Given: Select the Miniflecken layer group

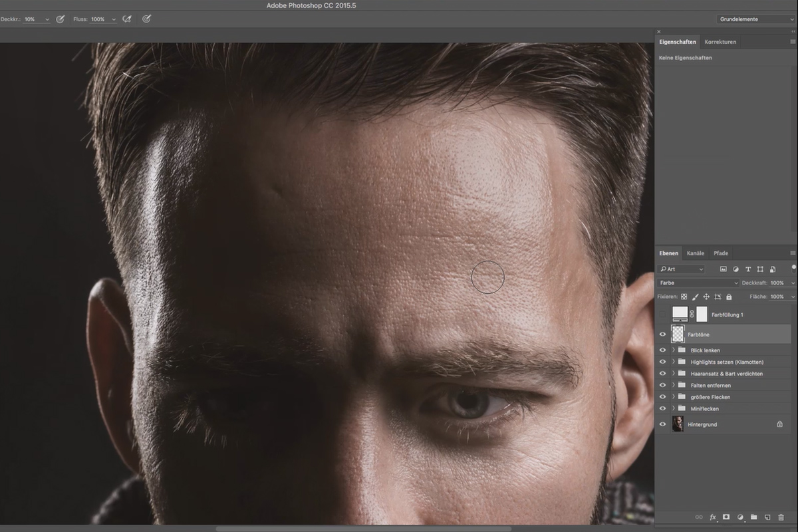Looking at the screenshot, I should [x=726, y=408].
